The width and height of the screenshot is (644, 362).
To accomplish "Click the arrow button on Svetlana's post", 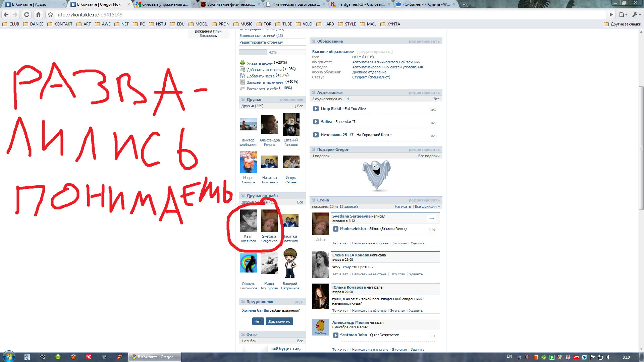I will (x=432, y=219).
